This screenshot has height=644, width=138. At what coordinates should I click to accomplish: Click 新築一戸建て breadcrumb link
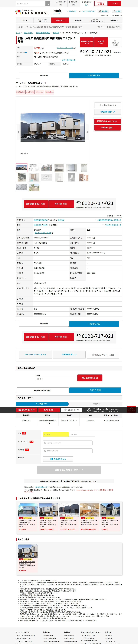(x=28, y=33)
